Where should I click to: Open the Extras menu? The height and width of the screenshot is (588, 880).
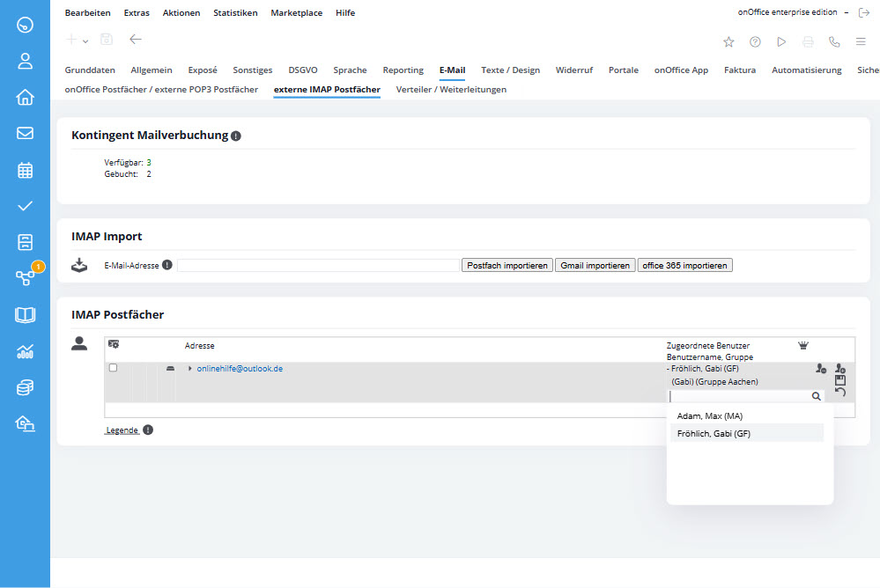click(x=137, y=13)
